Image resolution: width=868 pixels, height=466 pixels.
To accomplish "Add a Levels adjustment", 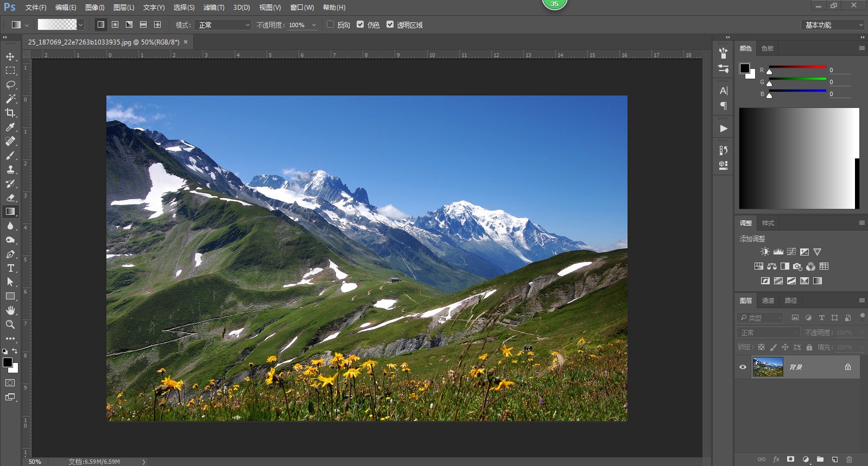I will (x=778, y=252).
